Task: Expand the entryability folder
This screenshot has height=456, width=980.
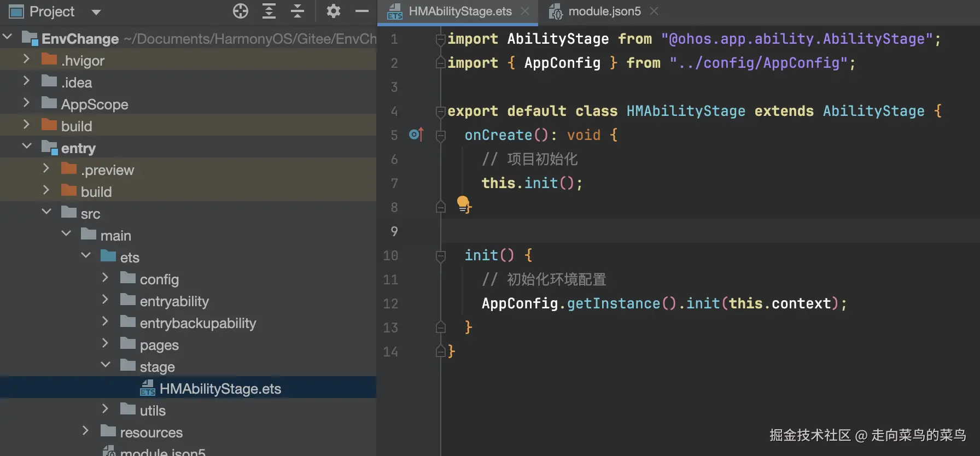Action: [x=106, y=300]
